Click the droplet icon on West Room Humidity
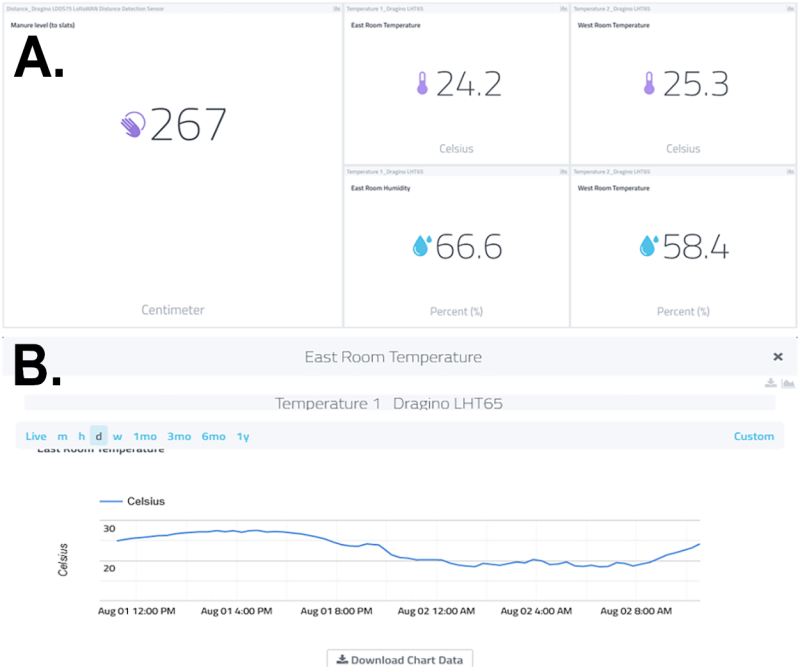Image resolution: width=800 pixels, height=672 pixels. coord(650,246)
